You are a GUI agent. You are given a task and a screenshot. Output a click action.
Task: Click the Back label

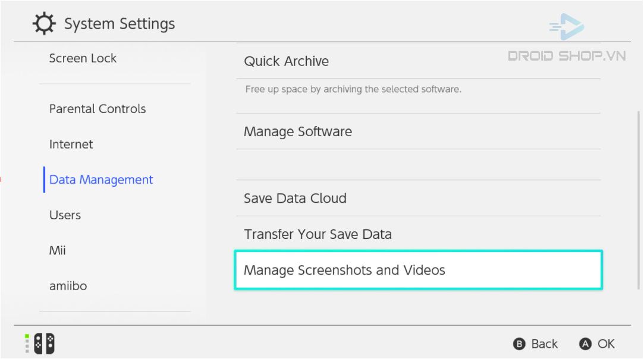(545, 344)
